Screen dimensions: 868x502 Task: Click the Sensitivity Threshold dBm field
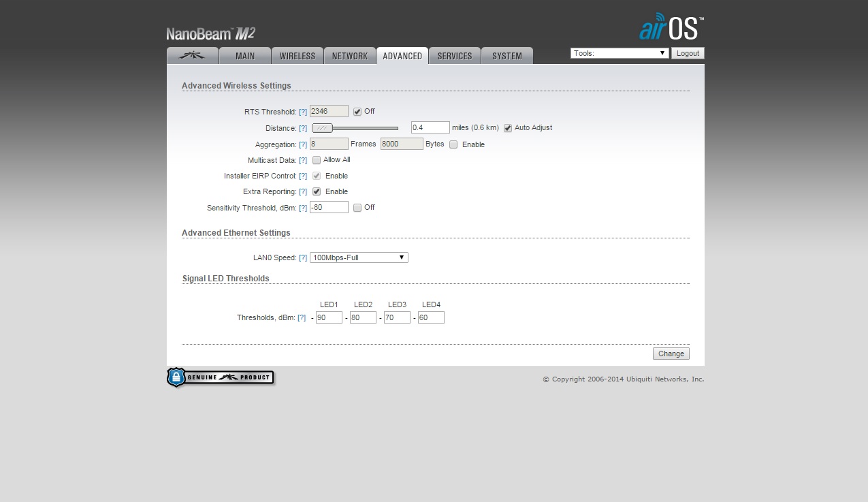[x=329, y=207]
